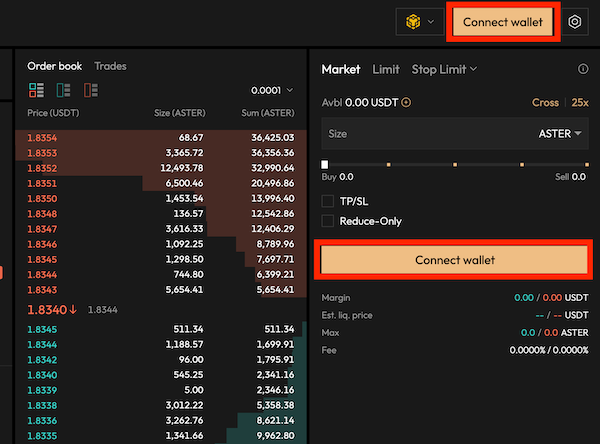Open the hexagon settings icon
Image resolution: width=600 pixels, height=444 pixels.
tap(575, 22)
